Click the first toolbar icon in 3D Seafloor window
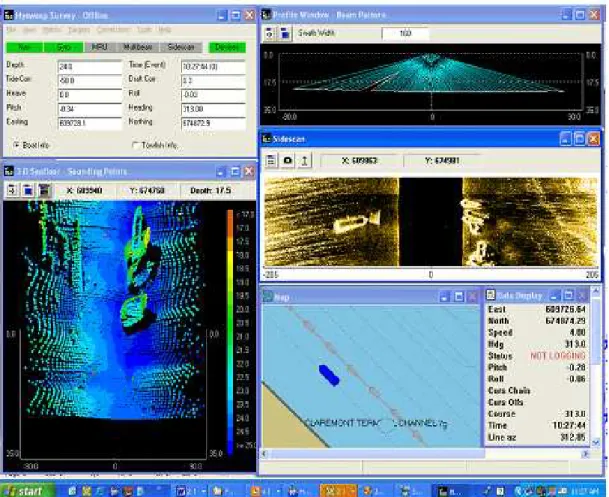The width and height of the screenshot is (609, 497). pos(12,190)
